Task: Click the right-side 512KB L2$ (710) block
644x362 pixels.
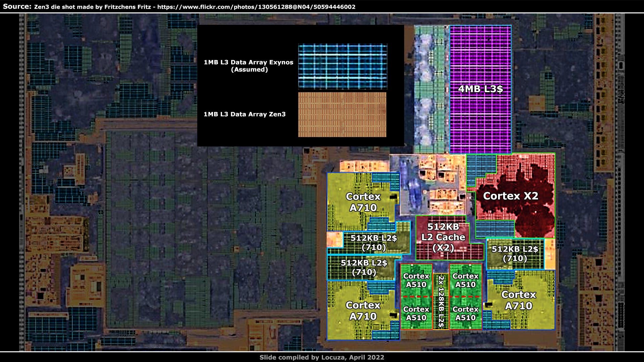Action: click(x=515, y=254)
